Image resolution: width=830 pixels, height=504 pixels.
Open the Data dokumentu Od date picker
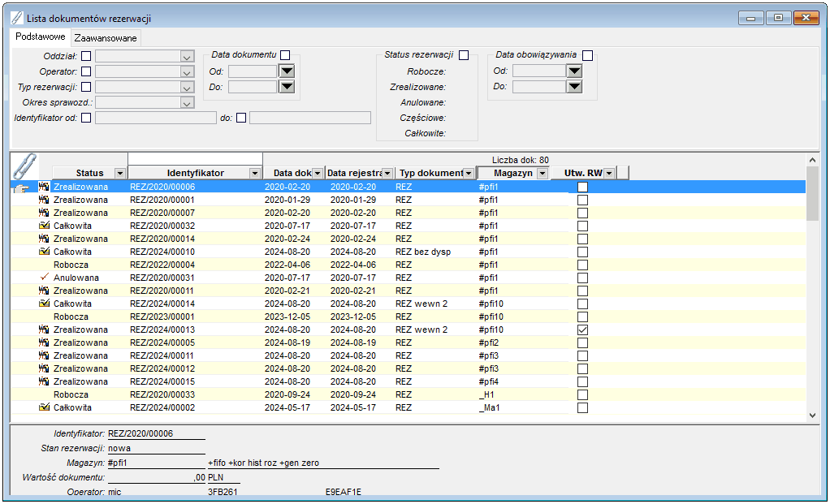point(287,71)
